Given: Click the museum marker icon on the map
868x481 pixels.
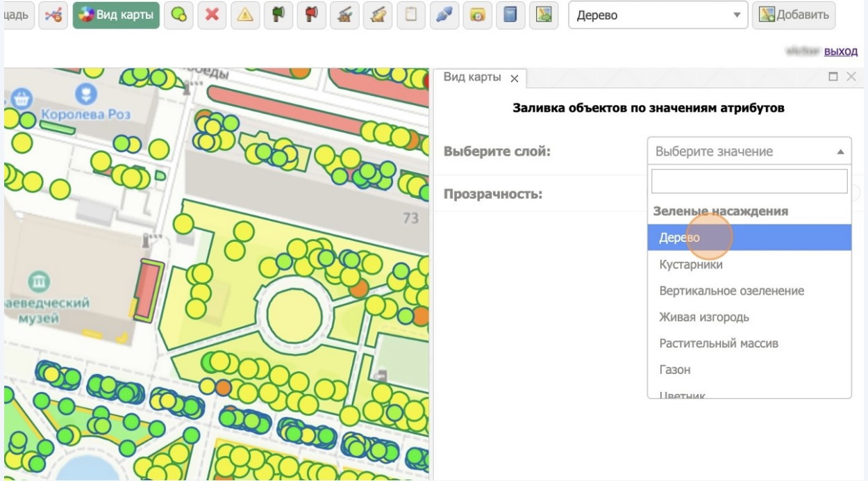Looking at the screenshot, I should coord(39,282).
